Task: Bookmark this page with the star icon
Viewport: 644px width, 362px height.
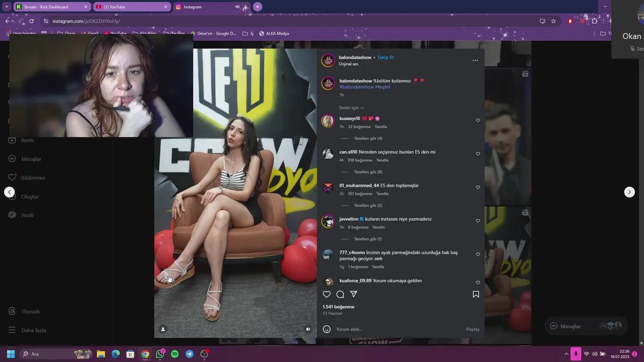Action: click(x=553, y=21)
